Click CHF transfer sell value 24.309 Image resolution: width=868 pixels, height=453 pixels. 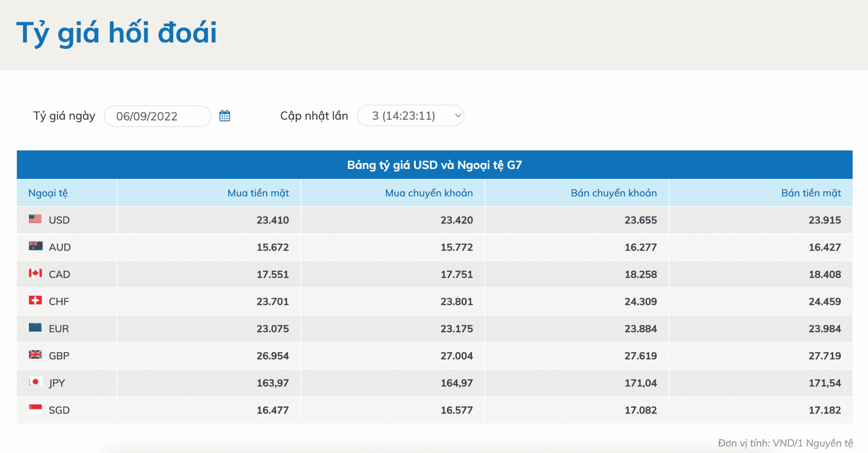tap(640, 301)
